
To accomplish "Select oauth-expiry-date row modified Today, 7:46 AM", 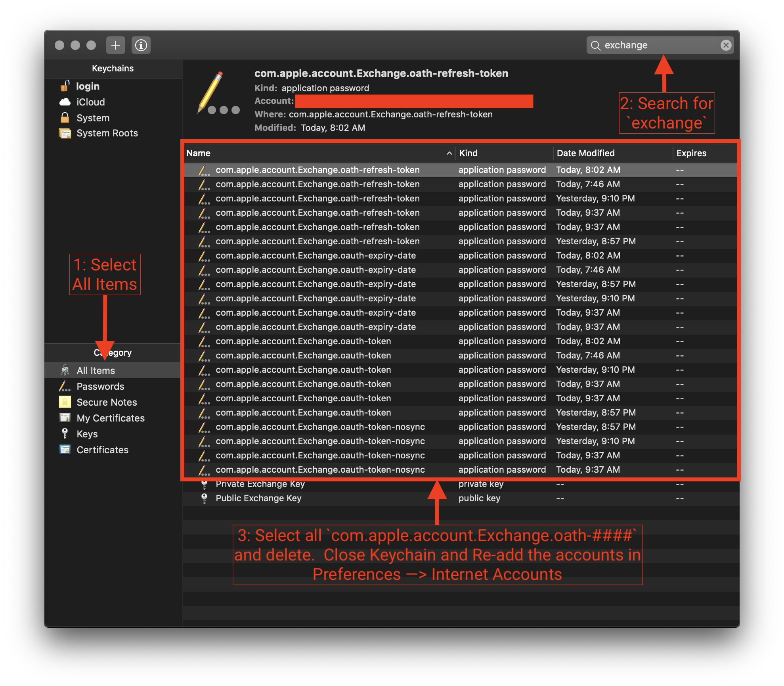I will 460,270.
